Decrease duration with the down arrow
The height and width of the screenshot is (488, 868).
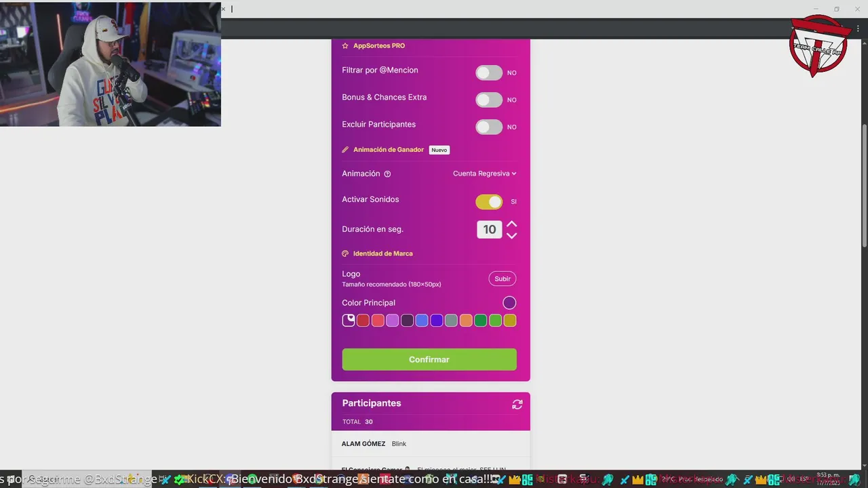tap(512, 235)
